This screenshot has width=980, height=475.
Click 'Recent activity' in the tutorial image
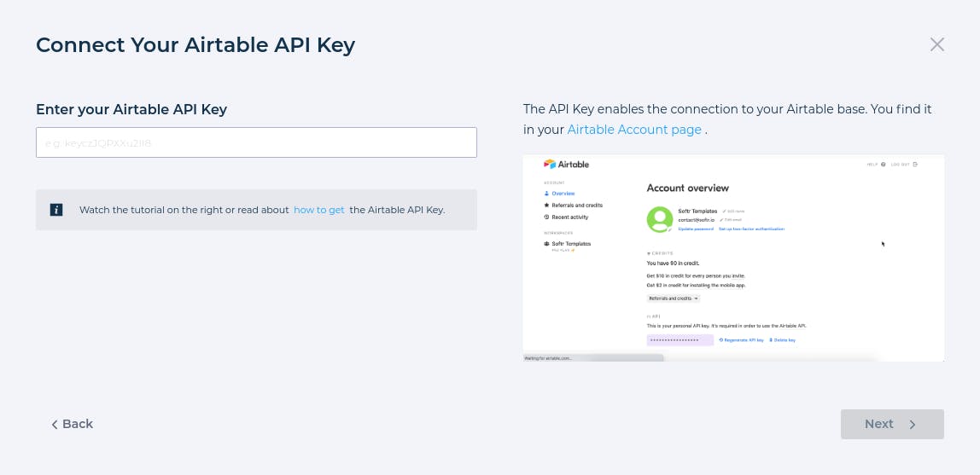pos(566,217)
